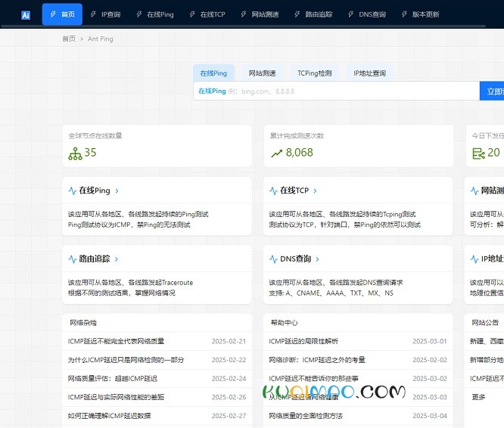Expand the 在线TCP card chevron
This screenshot has height=428, width=504.
coord(315,191)
